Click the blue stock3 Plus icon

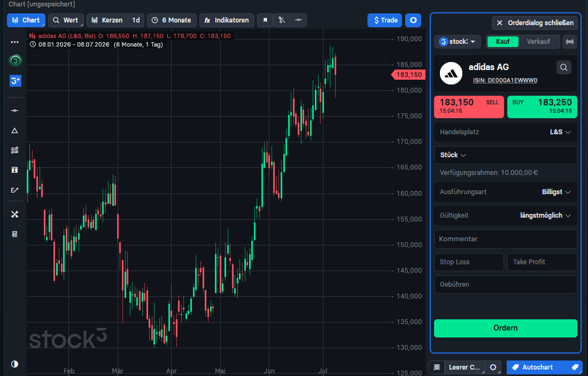pyautogui.click(x=15, y=81)
